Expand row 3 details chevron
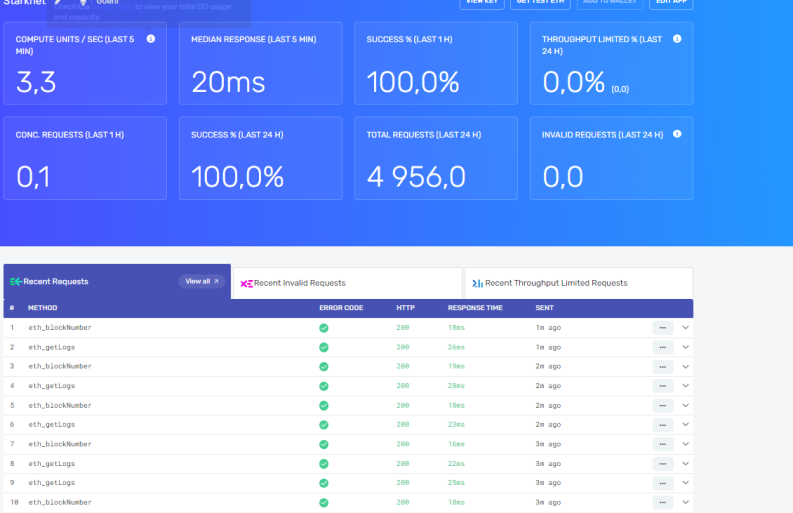 pos(685,366)
